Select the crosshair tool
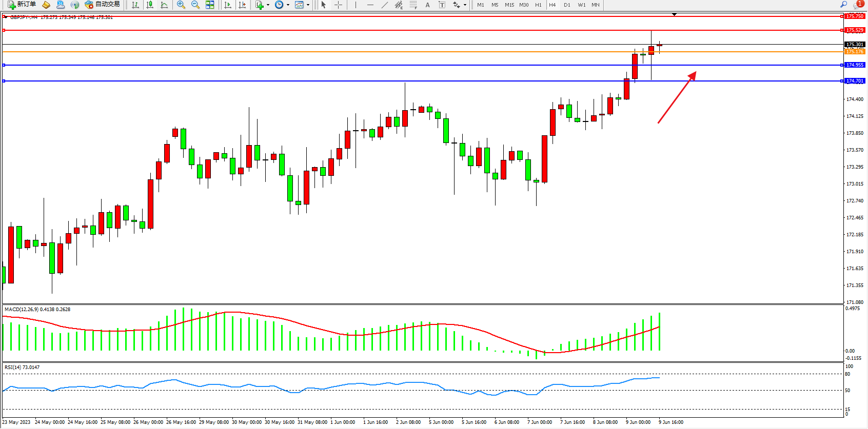 click(339, 5)
